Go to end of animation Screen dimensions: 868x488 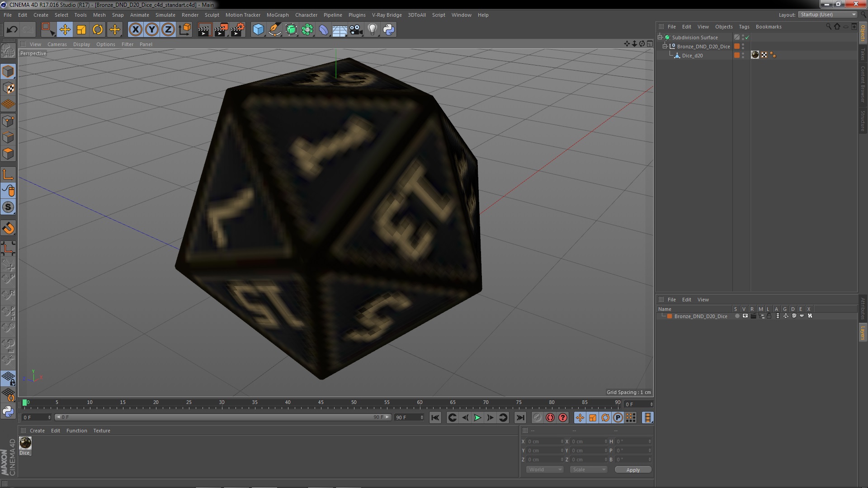point(520,418)
